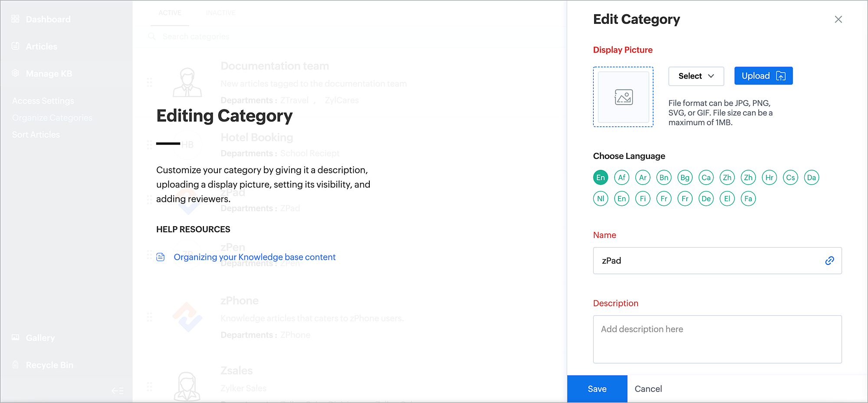Switch to the ACTIVE tab
This screenshot has width=868, height=403.
click(x=170, y=13)
